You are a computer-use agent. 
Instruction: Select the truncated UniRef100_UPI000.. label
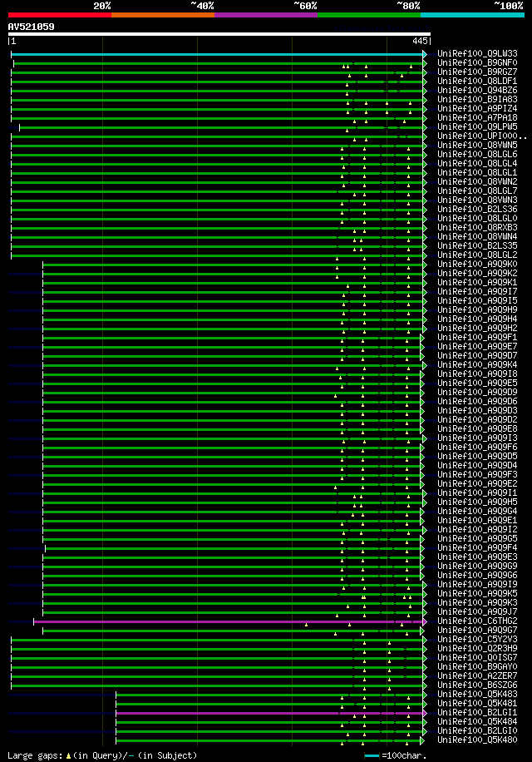(x=481, y=136)
